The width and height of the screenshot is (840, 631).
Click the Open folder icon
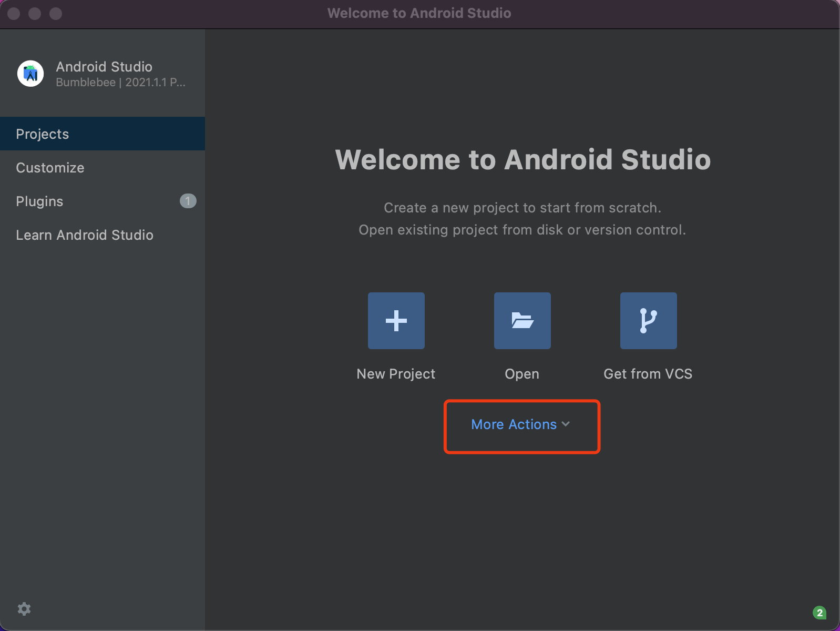523,321
